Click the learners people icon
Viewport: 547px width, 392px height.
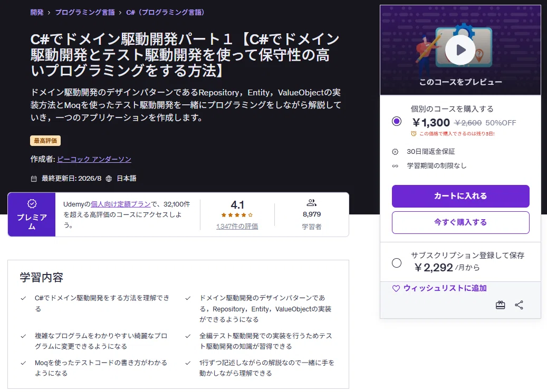(312, 202)
